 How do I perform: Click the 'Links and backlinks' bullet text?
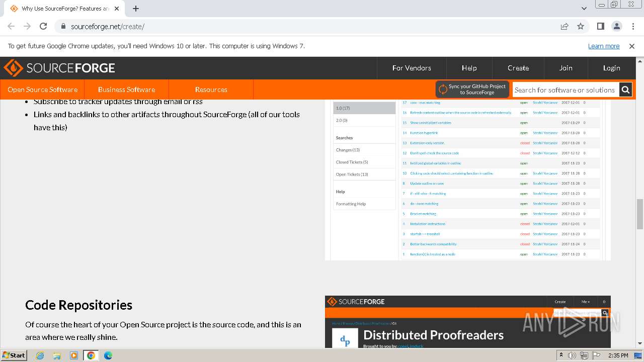click(167, 121)
